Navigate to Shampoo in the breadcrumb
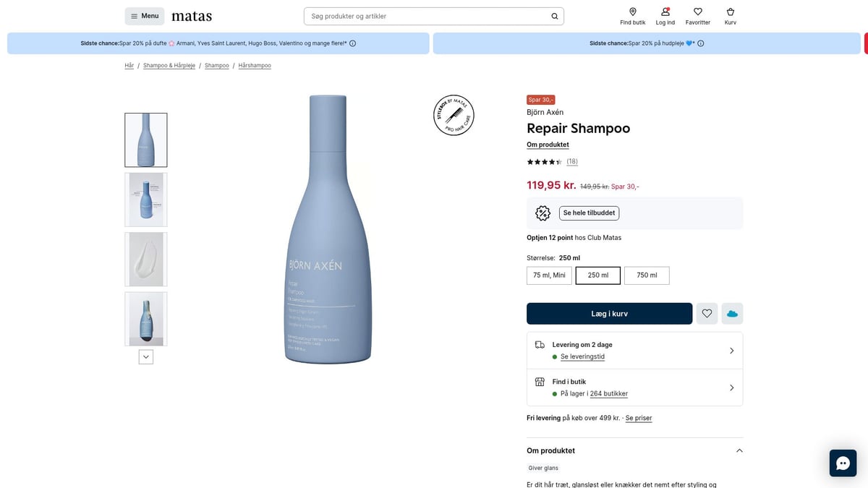The height and width of the screenshot is (488, 868). pos(216,65)
